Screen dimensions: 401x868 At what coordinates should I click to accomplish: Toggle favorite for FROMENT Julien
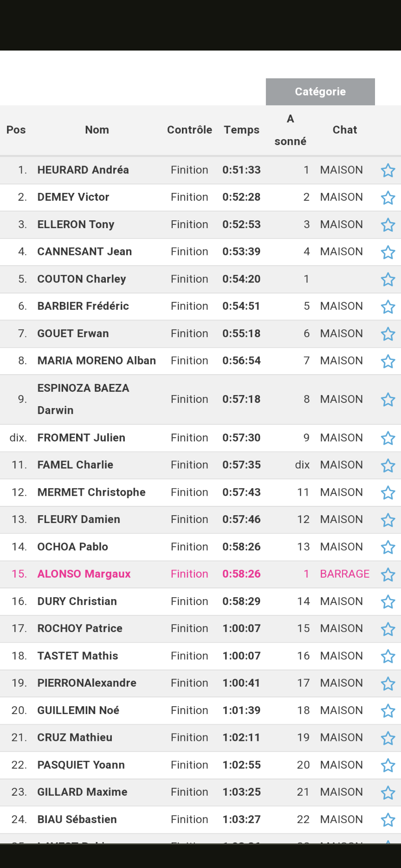[x=388, y=438]
